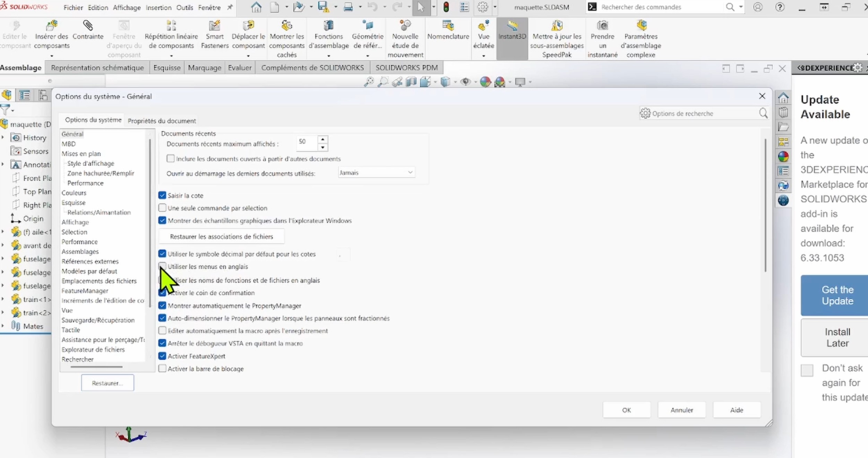
Task: Click the rebuild traffic light icon
Action: click(x=446, y=7)
